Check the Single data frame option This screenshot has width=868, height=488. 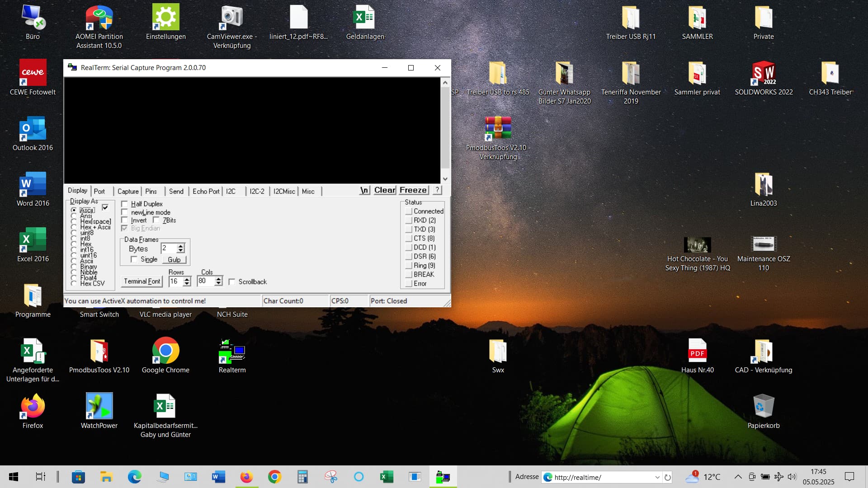(134, 259)
